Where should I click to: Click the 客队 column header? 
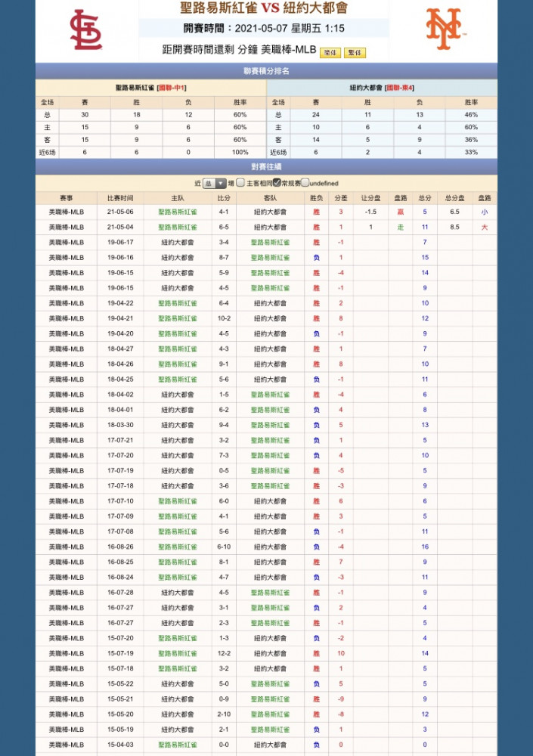point(270,198)
